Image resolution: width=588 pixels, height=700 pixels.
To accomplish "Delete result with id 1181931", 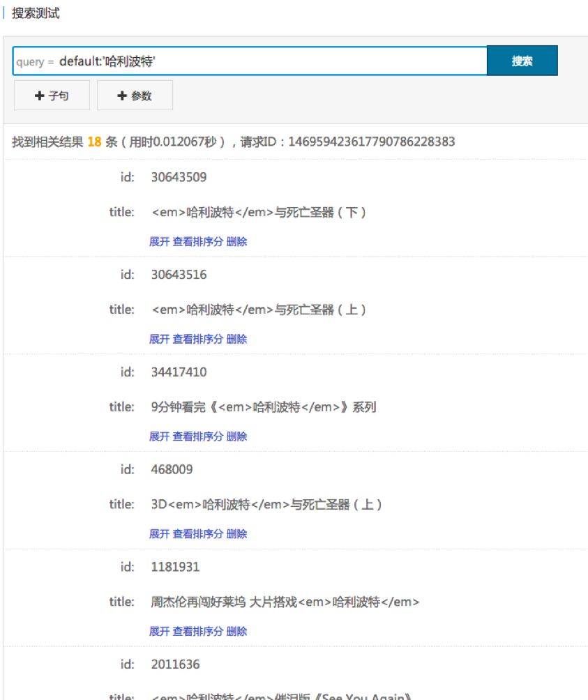I will [x=236, y=631].
